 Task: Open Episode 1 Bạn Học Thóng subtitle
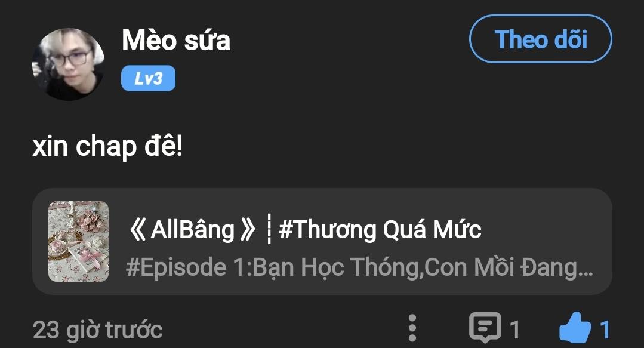pyautogui.click(x=359, y=267)
